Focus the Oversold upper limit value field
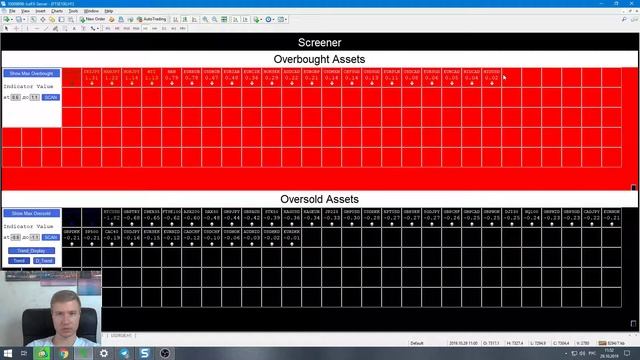640x360 pixels. (35, 238)
